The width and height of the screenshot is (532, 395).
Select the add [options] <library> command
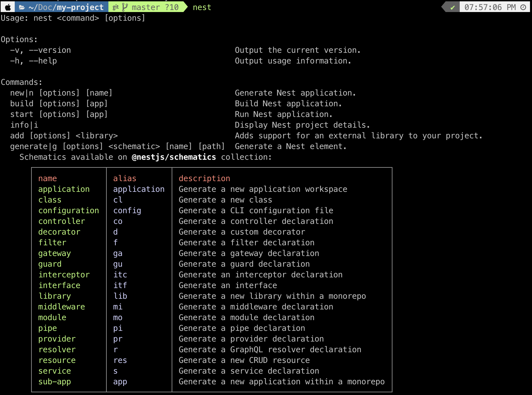pyautogui.click(x=64, y=136)
